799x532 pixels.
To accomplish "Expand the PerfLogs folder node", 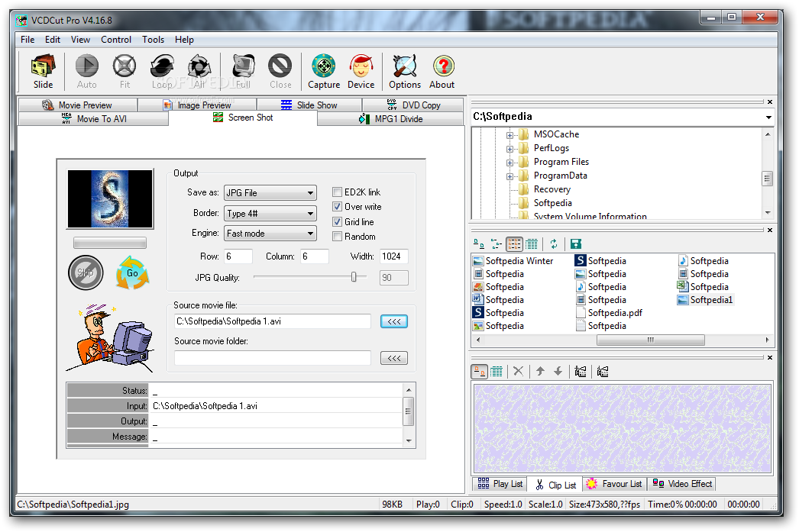I will [x=509, y=149].
